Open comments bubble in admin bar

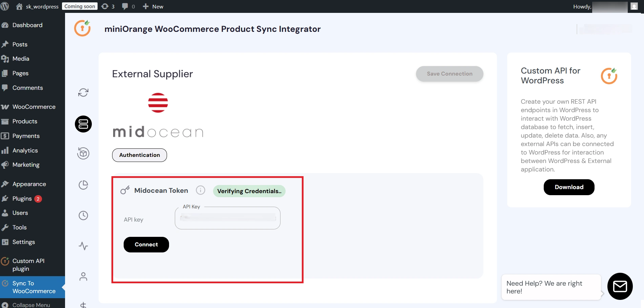[128, 6]
